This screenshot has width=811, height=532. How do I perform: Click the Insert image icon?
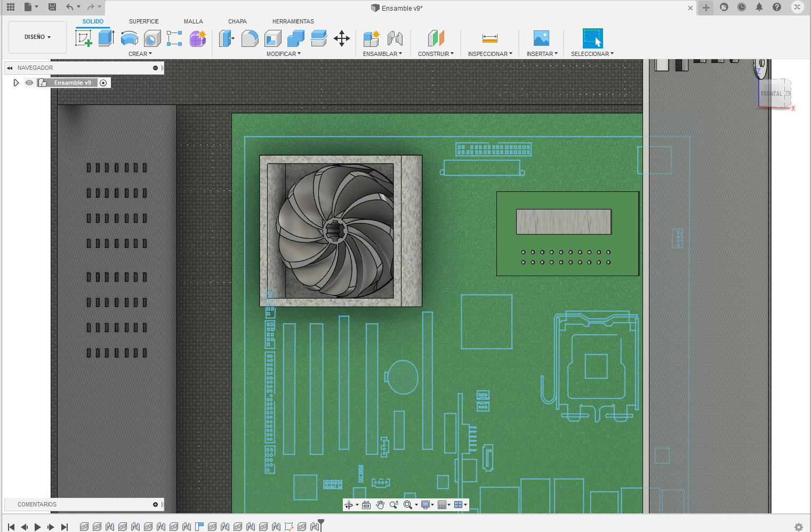[541, 38]
